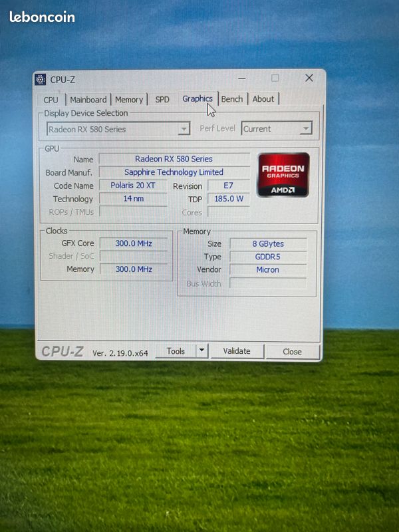Click the GFX Core clock 300.0 MHz value
The height and width of the screenshot is (532, 399).
coord(134,243)
